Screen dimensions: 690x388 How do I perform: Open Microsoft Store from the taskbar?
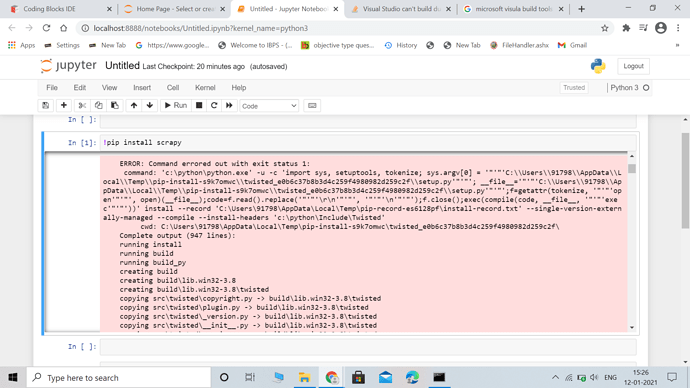(358, 377)
